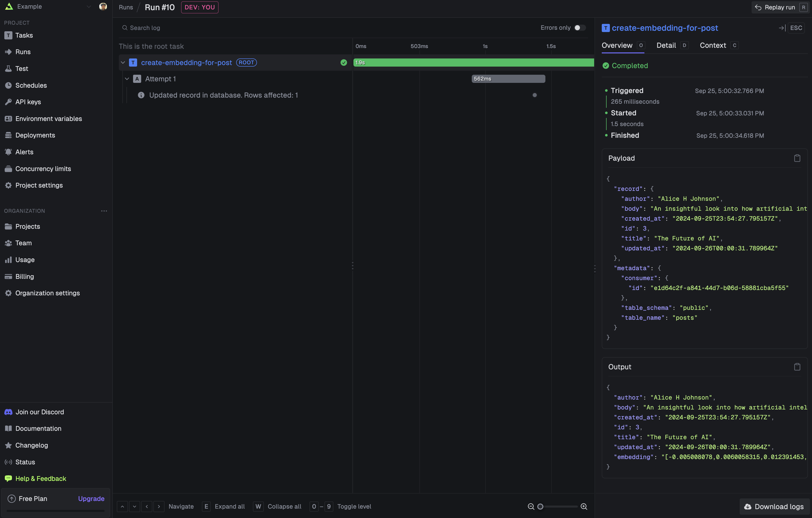Click the info icon on database log
812x518 pixels.
pos(141,95)
